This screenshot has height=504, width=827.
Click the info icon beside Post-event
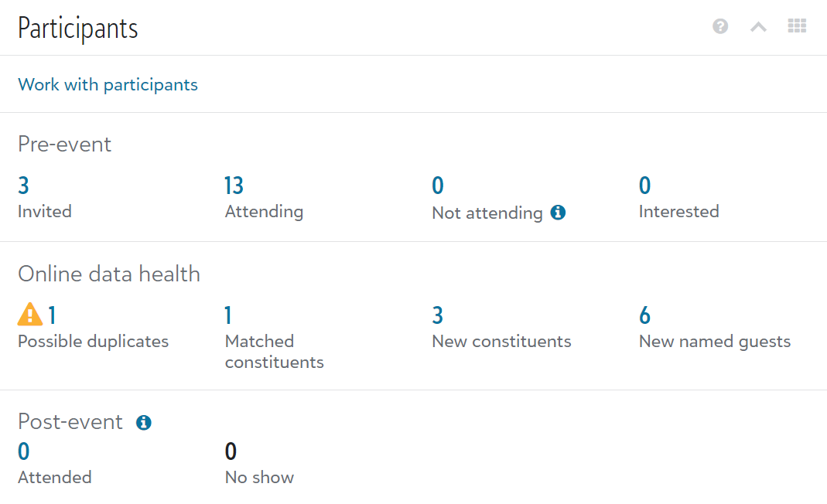(143, 422)
